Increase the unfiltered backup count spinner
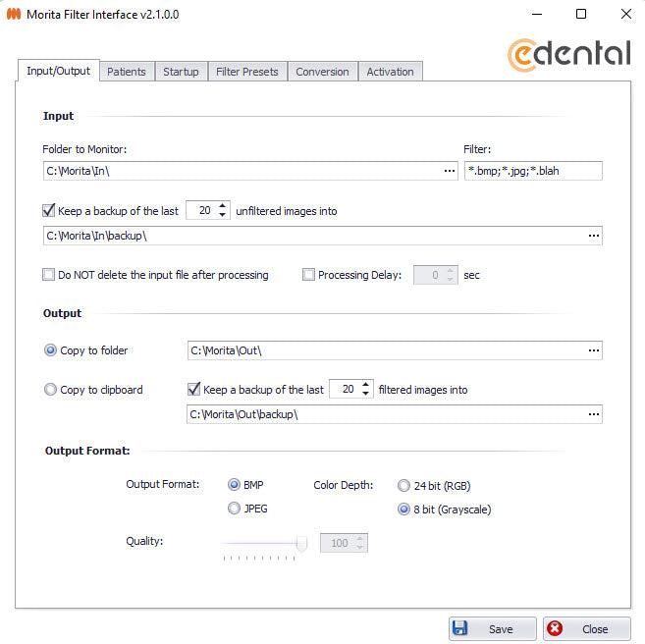645x644 pixels. [x=224, y=205]
